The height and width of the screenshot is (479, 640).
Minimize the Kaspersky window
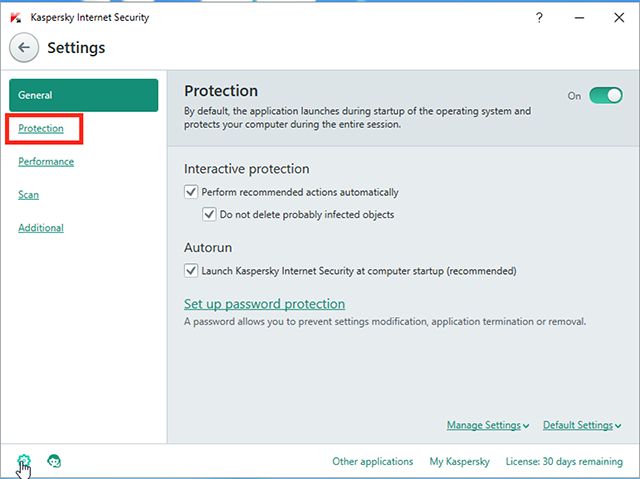(579, 18)
